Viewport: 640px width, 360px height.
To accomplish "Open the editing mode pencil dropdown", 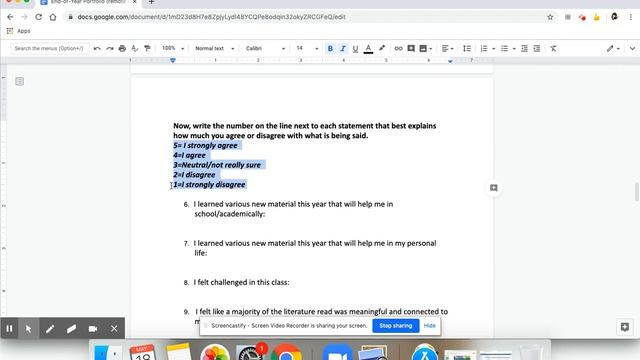I will click(x=613, y=49).
